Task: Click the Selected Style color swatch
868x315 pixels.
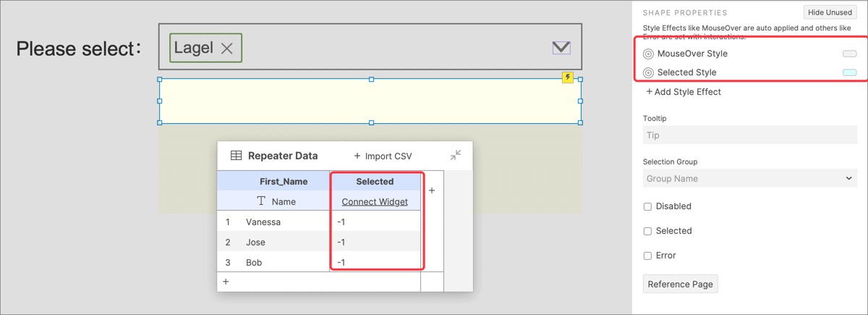Action: pos(849,72)
